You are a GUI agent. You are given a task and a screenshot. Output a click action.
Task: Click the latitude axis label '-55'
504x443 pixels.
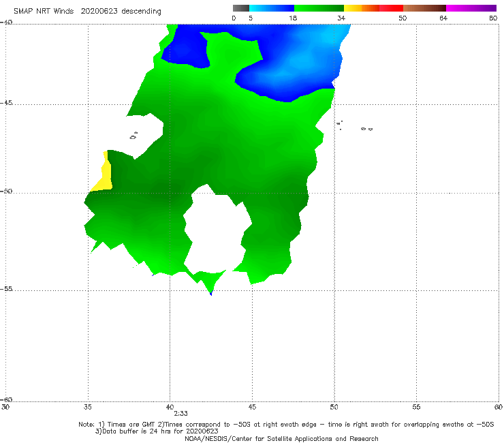click(6, 289)
